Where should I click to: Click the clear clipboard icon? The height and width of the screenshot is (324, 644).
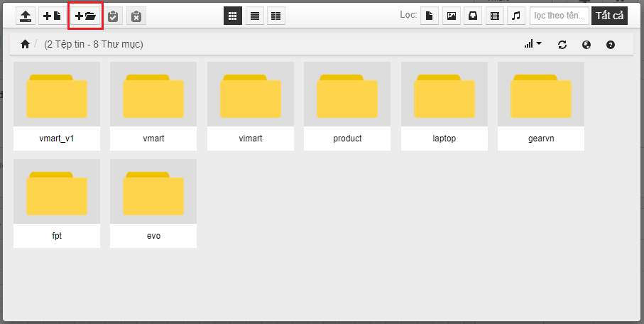point(136,16)
